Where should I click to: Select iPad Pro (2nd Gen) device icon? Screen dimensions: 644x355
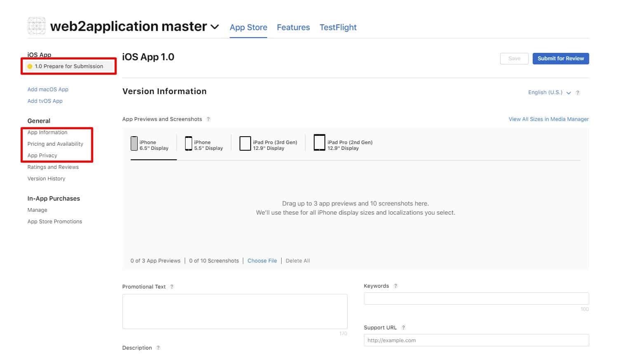pyautogui.click(x=319, y=143)
